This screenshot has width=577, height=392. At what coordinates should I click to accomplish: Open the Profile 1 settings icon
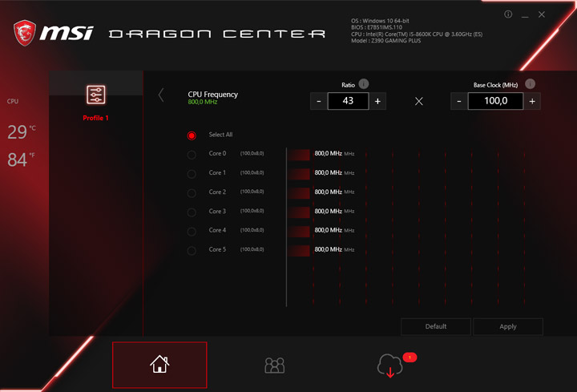click(x=95, y=95)
